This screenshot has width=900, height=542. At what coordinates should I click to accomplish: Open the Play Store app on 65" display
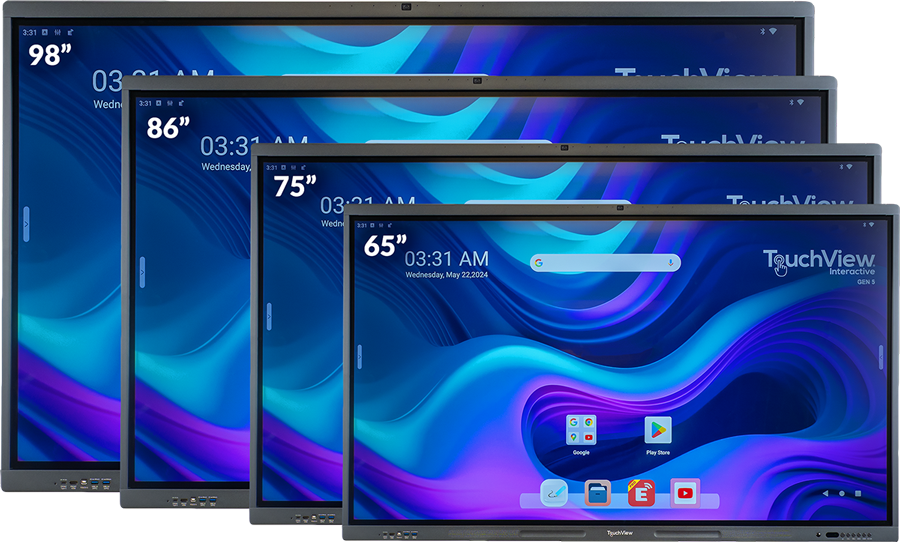[658, 430]
